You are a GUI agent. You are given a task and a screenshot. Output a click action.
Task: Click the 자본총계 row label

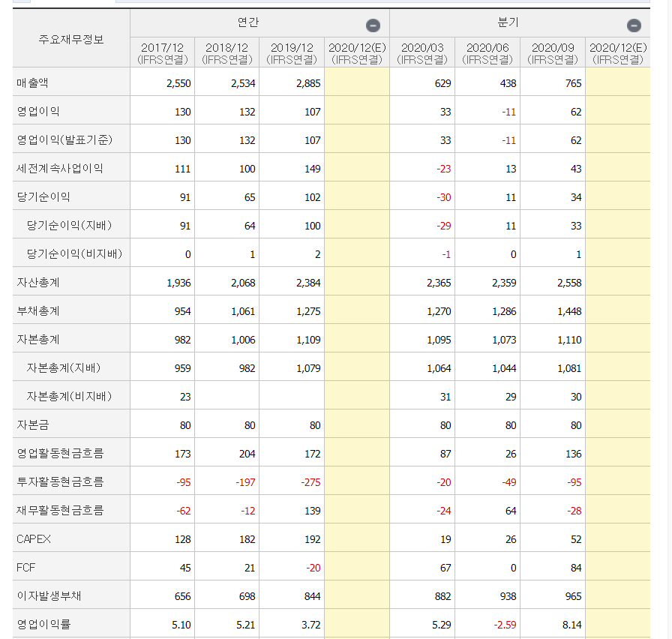(37, 340)
